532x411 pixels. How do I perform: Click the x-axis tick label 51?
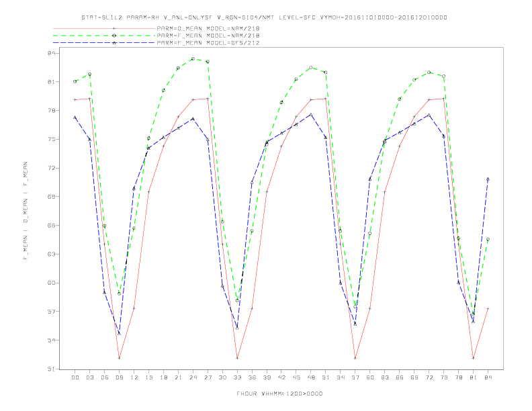(326, 377)
